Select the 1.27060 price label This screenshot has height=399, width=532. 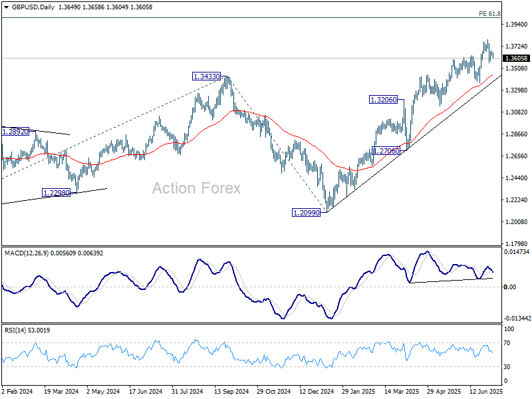(x=386, y=151)
